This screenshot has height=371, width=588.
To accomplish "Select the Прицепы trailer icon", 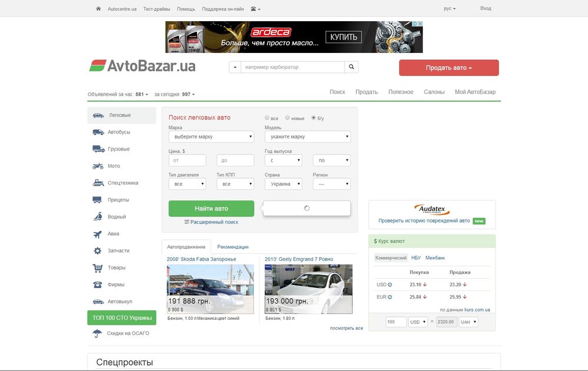I will [97, 199].
